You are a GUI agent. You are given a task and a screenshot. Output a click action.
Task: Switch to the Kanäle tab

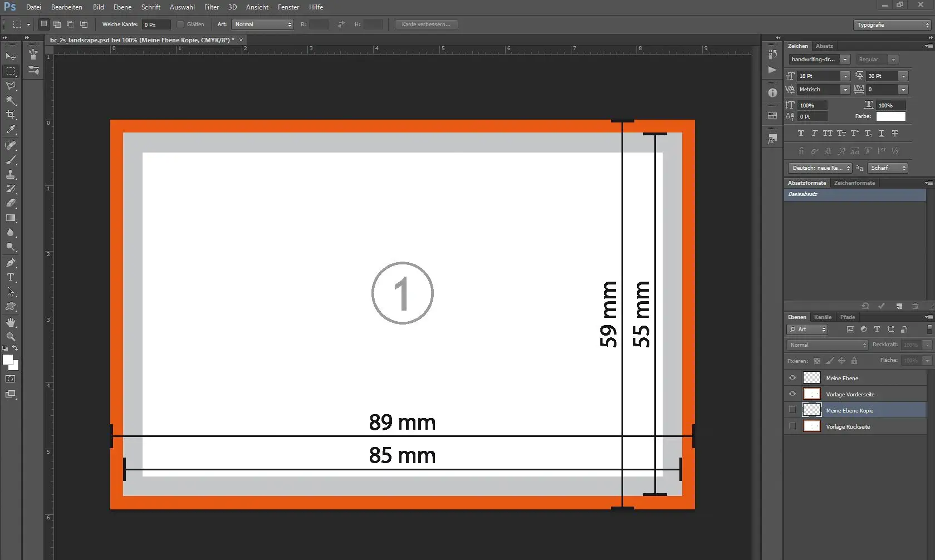coord(823,317)
